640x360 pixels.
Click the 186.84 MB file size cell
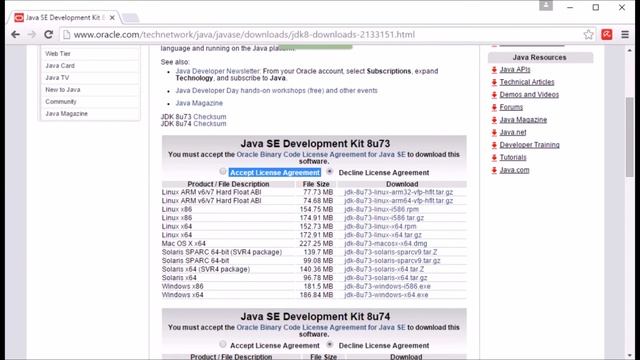[316, 295]
